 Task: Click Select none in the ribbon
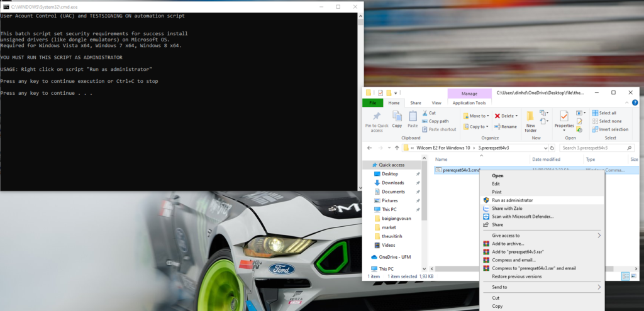607,121
